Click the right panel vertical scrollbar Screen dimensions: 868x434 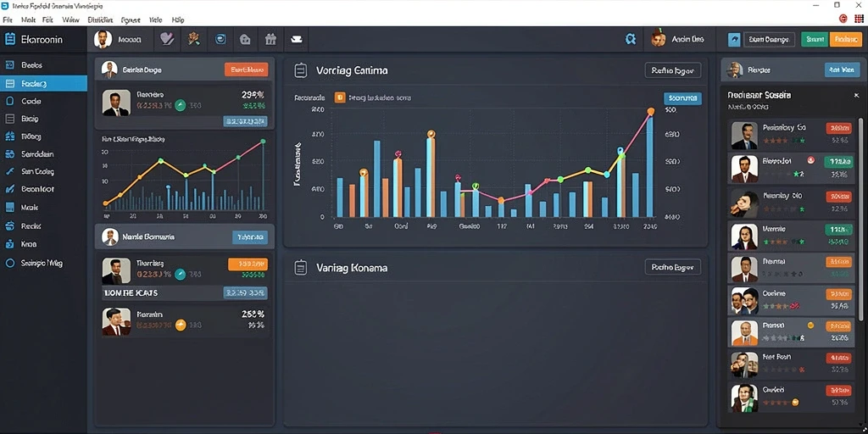click(x=860, y=219)
